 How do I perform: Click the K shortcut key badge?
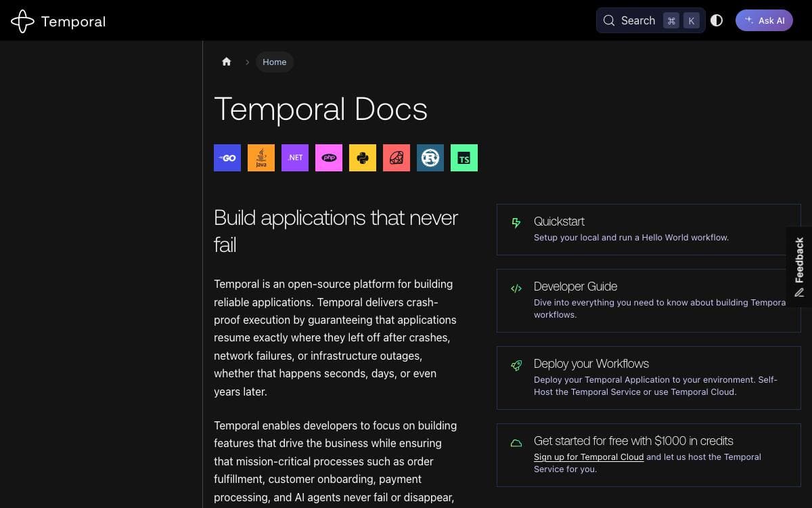(x=691, y=20)
